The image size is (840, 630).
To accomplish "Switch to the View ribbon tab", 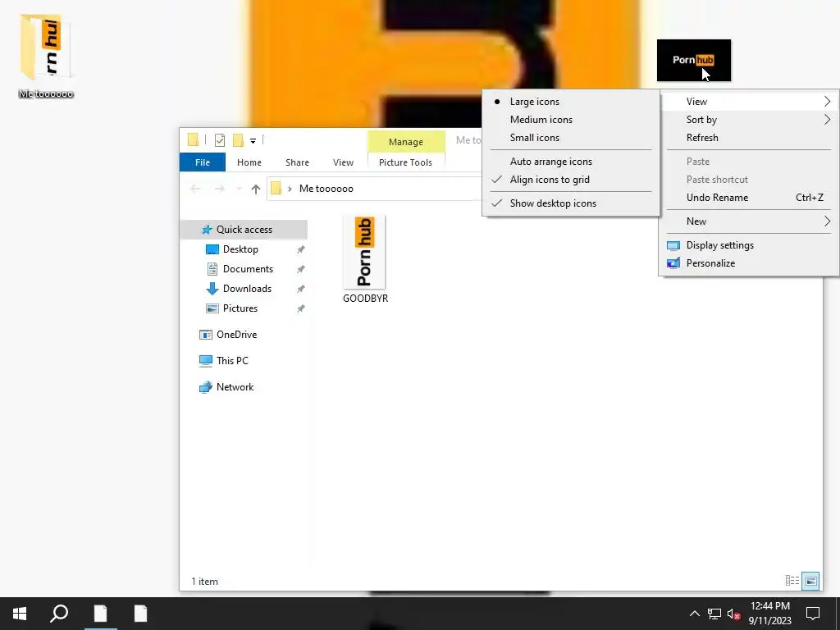I will coord(343,162).
